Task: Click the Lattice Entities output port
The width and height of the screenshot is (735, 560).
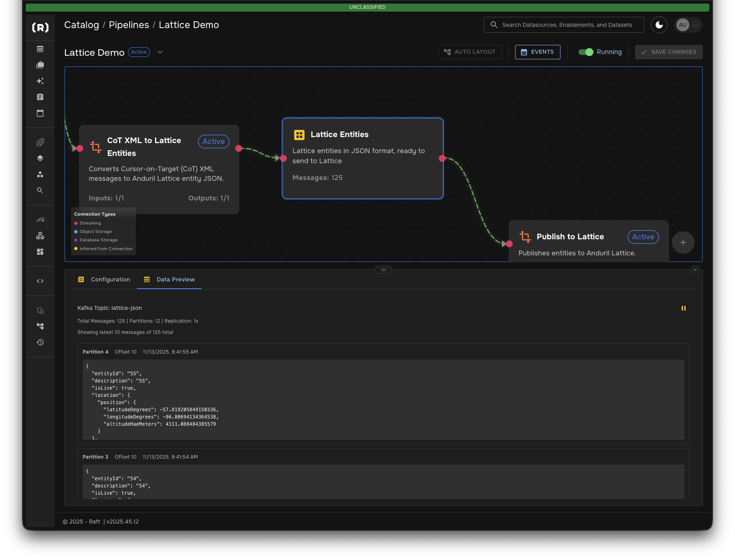Action: point(442,158)
